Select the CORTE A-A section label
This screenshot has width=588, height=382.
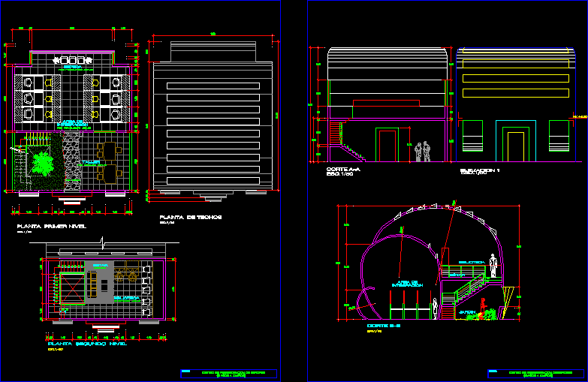tap(344, 170)
